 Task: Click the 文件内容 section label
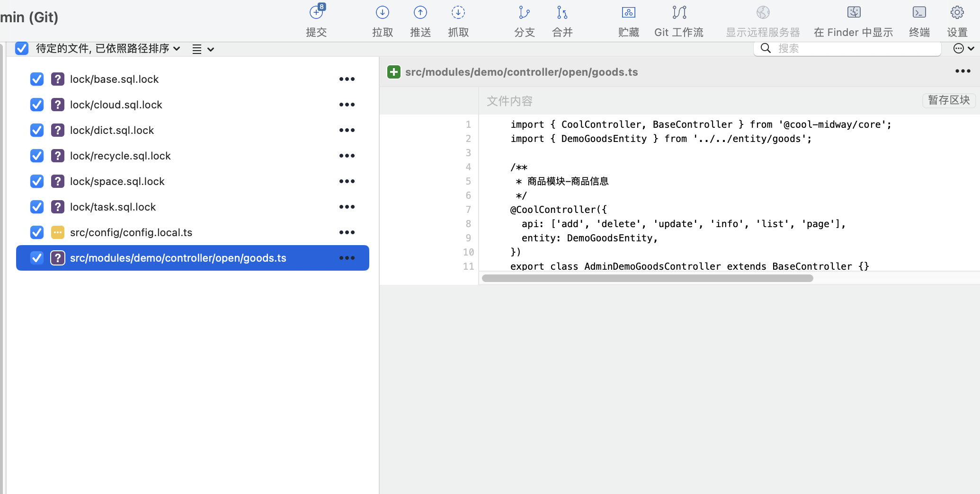tap(509, 101)
